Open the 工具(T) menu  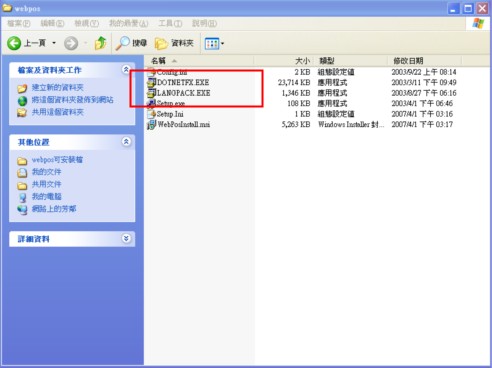tap(170, 23)
